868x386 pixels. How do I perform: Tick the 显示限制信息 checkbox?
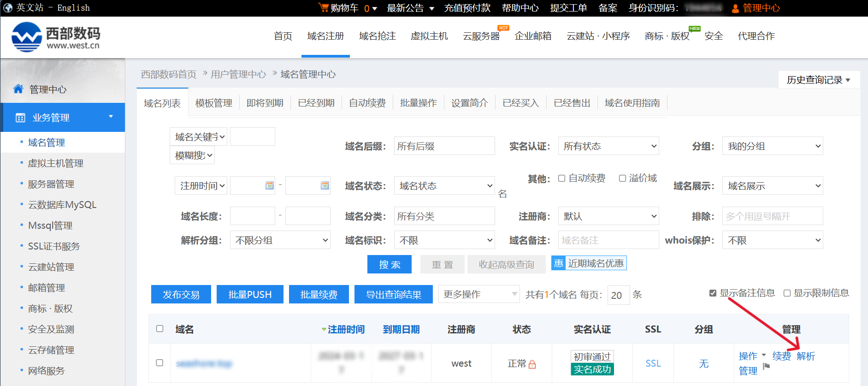[x=787, y=293]
